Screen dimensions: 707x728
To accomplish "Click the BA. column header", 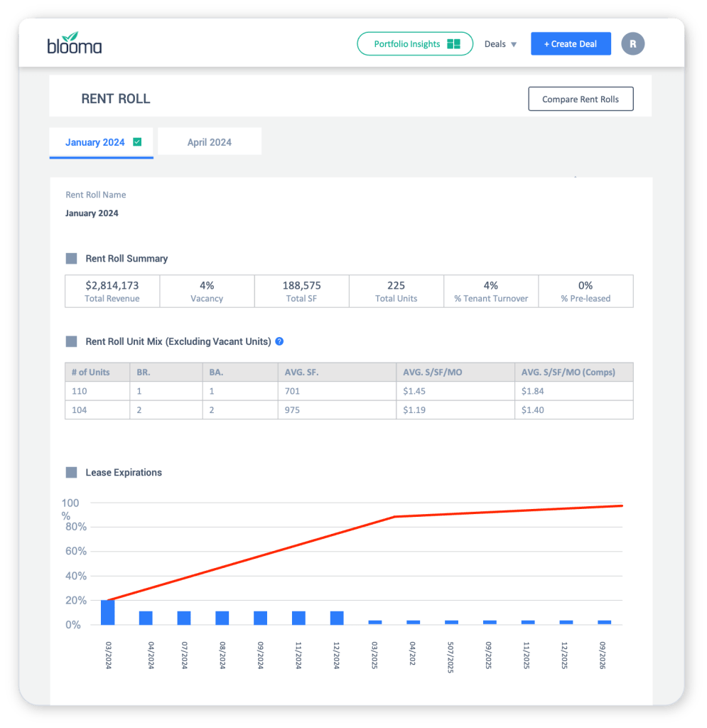I will tap(240, 373).
